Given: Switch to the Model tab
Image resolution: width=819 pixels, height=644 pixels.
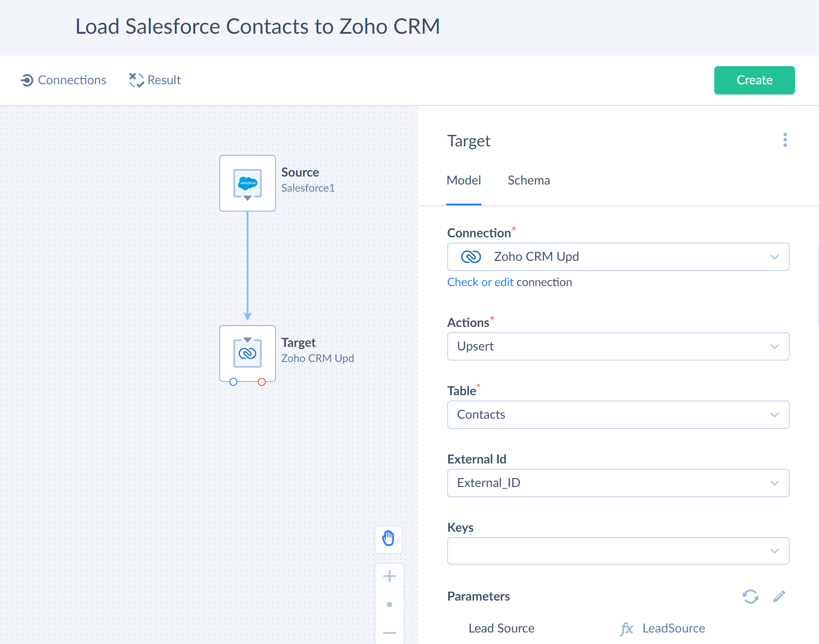Looking at the screenshot, I should [x=464, y=181].
